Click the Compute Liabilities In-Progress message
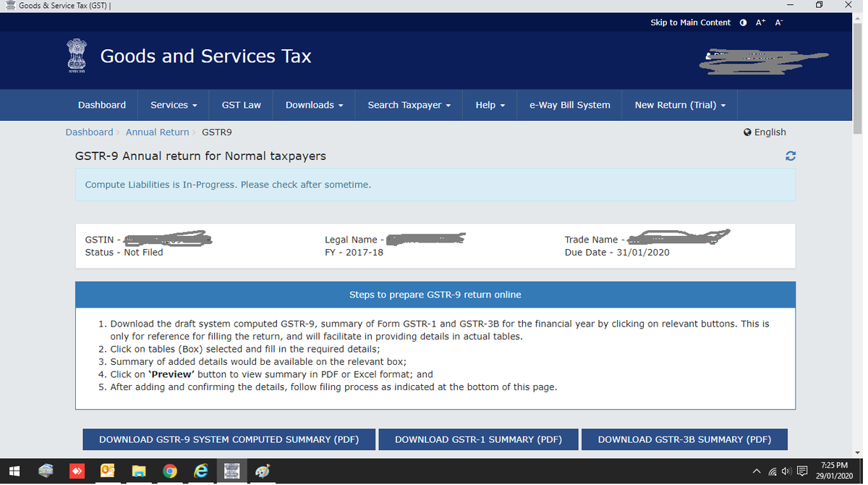The height and width of the screenshot is (485, 868). tap(228, 185)
